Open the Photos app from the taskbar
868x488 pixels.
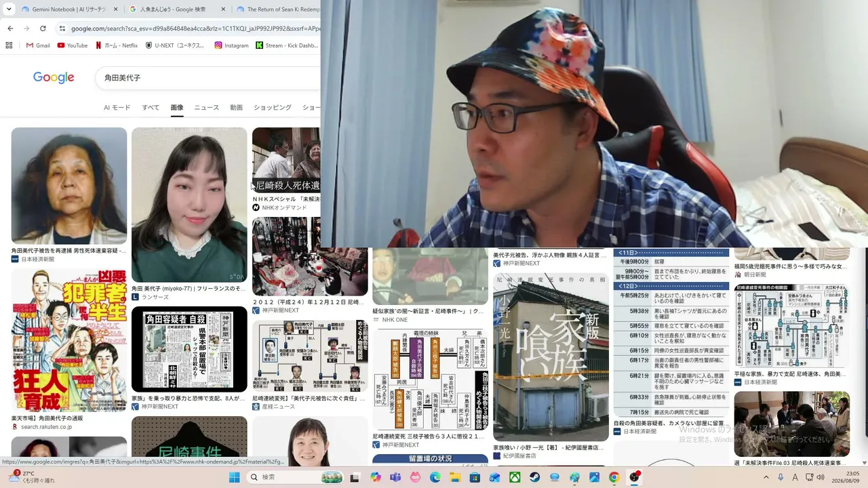click(x=595, y=477)
